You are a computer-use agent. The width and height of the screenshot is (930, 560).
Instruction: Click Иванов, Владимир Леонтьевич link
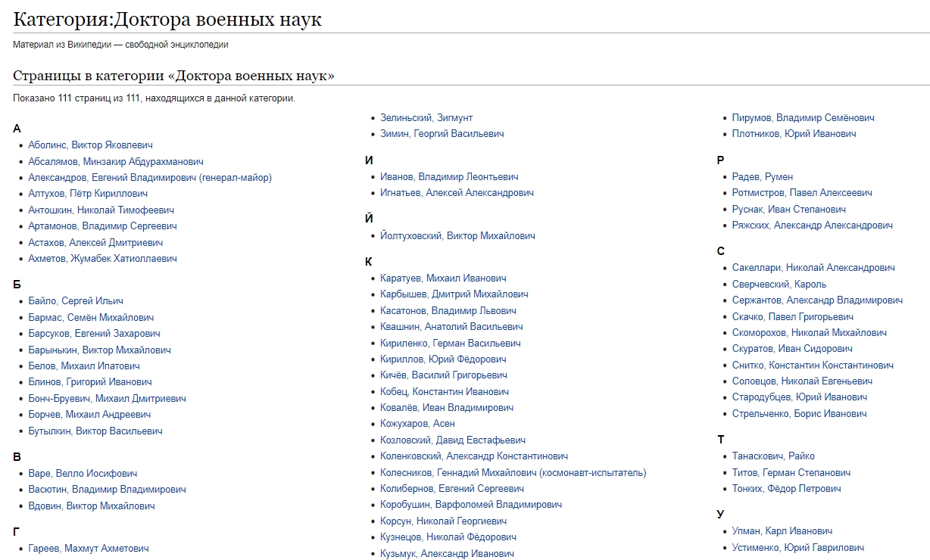coord(449,177)
